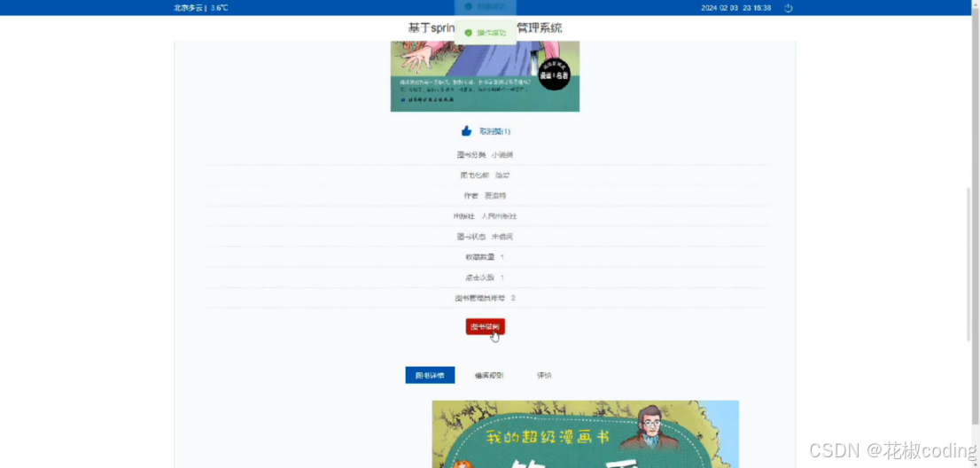Click the 北京多云 weather text

click(190, 8)
